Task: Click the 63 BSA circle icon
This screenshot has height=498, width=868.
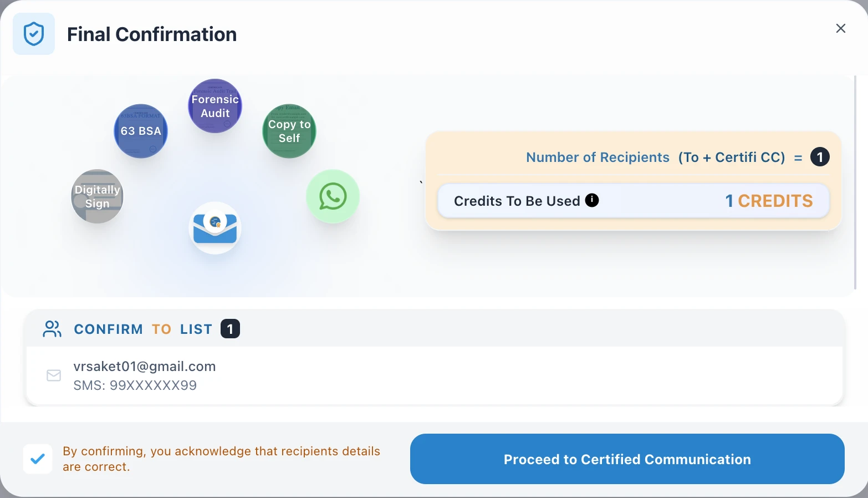Action: (141, 131)
